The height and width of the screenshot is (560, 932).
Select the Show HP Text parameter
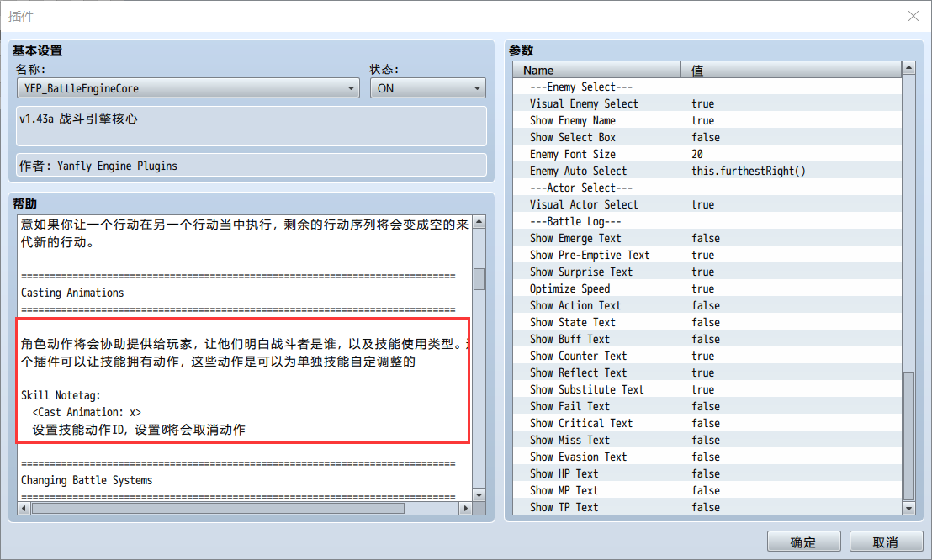tap(707, 473)
